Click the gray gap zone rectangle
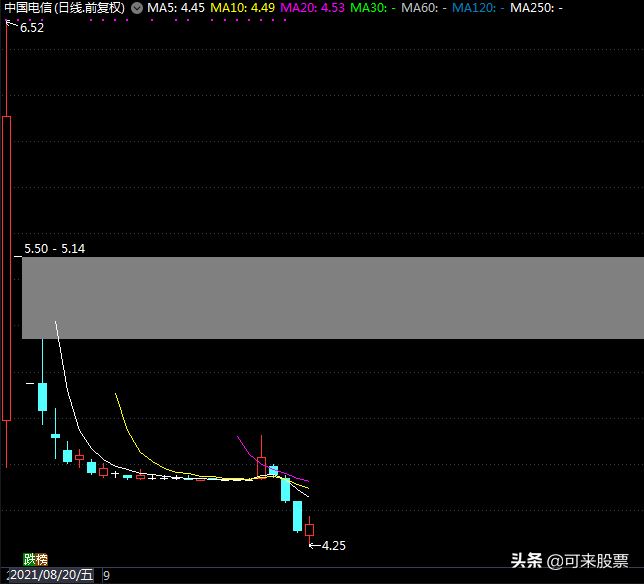Image resolution: width=644 pixels, height=584 pixels. (333, 298)
